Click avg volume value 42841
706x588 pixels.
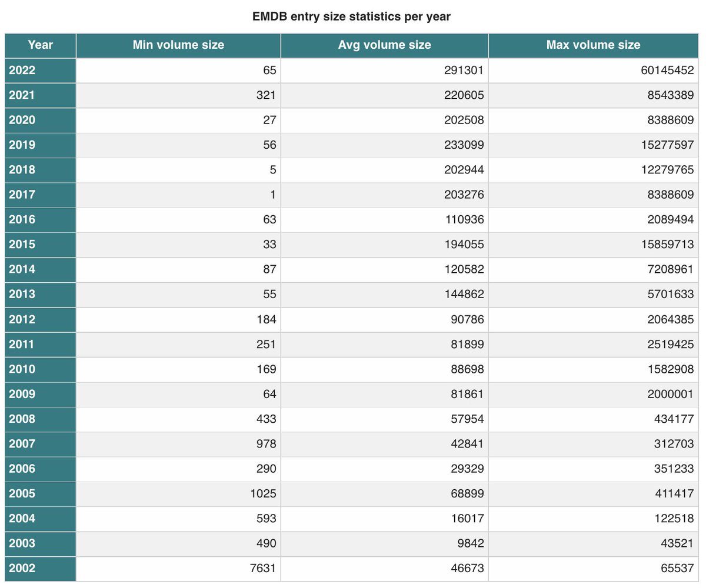(x=468, y=445)
